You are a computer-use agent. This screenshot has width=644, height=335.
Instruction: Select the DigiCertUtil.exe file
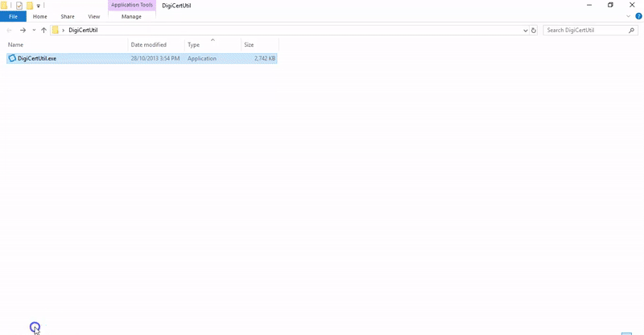(x=142, y=58)
